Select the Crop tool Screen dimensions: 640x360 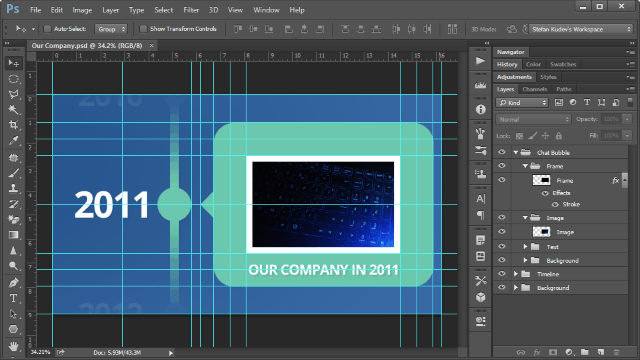point(13,125)
